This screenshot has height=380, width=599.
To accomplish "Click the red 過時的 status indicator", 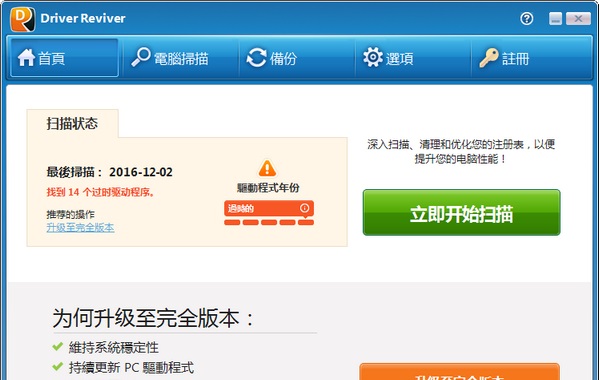I will point(269,208).
